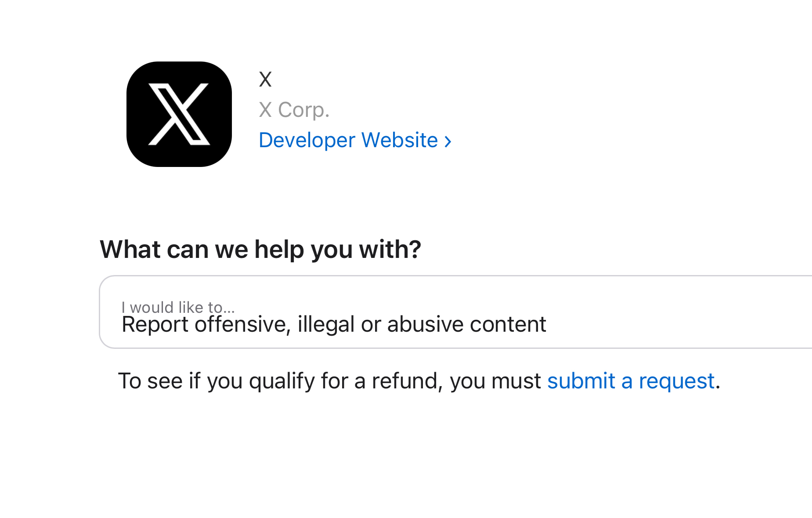
Task: Open the Developer Website link
Action: tap(348, 140)
